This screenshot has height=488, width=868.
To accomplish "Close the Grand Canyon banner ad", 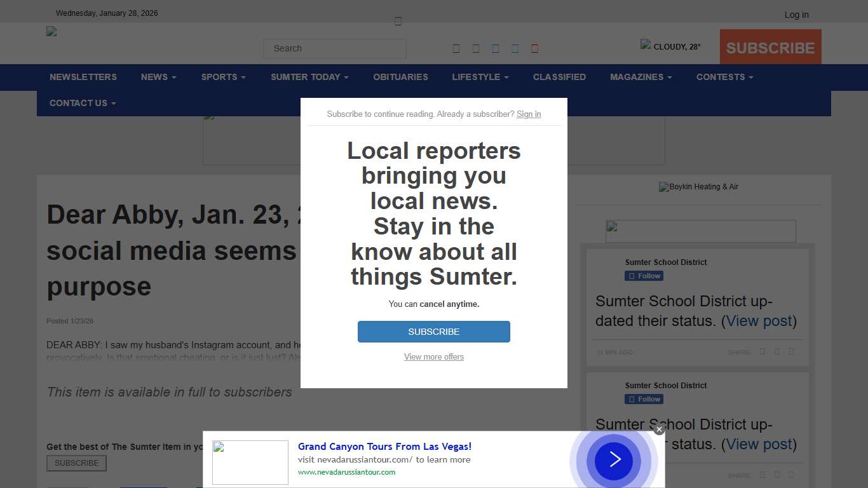I will (x=659, y=430).
